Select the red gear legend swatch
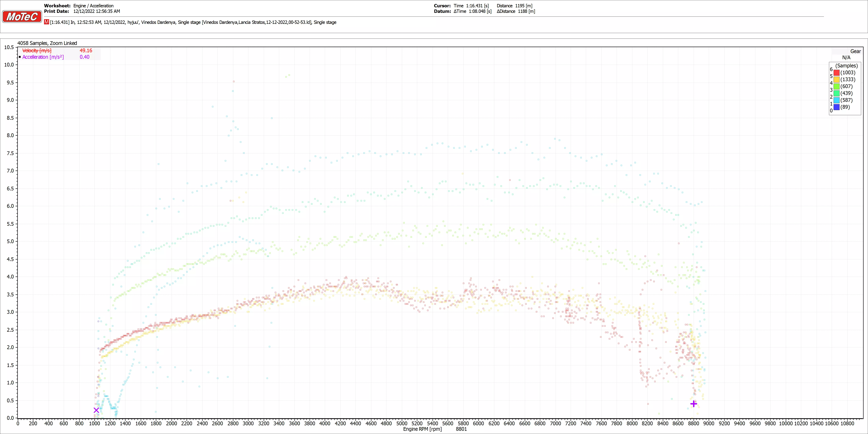This screenshot has width=868, height=434. point(836,73)
